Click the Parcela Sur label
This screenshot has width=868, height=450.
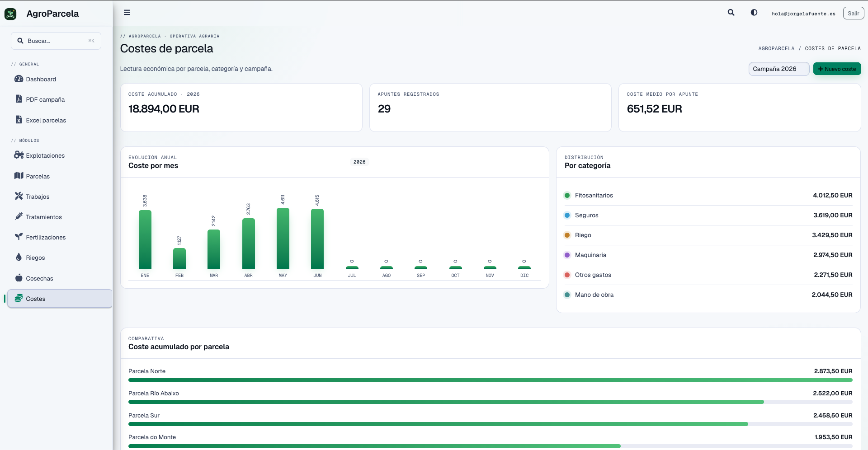(144, 415)
